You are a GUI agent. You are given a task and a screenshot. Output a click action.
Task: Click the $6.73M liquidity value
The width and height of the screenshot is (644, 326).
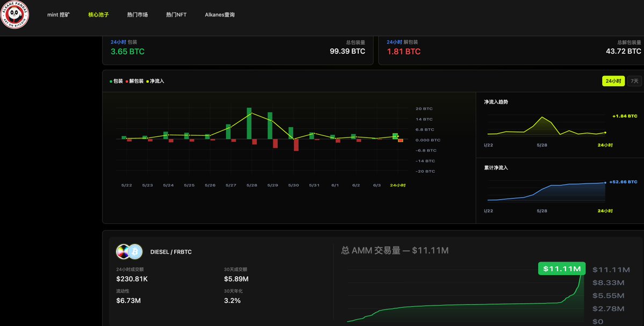click(128, 301)
